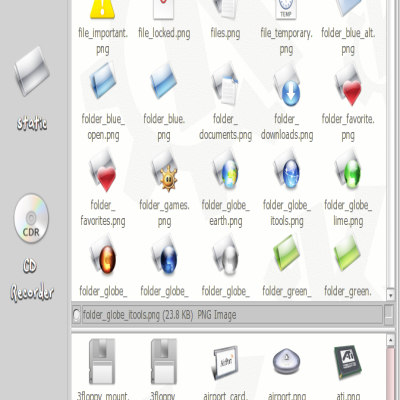Select the airport.png base station icon
The width and height of the screenshot is (400, 400).
click(x=287, y=363)
